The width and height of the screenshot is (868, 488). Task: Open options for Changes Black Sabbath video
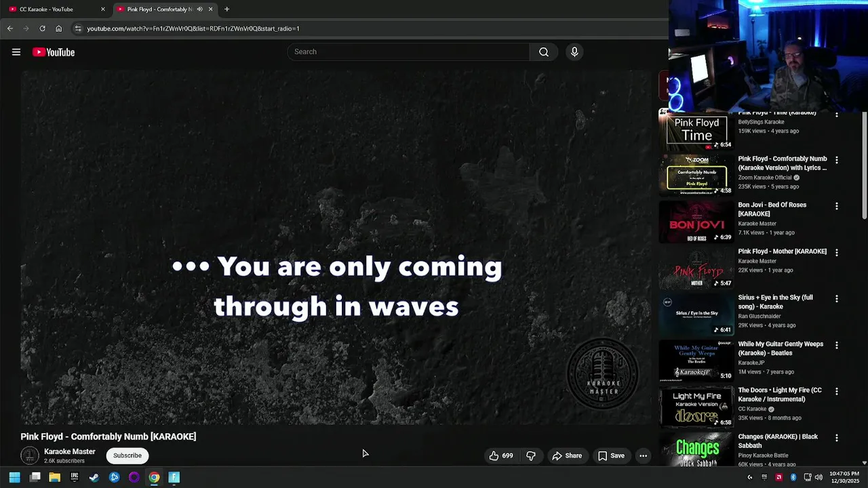pos(836,438)
